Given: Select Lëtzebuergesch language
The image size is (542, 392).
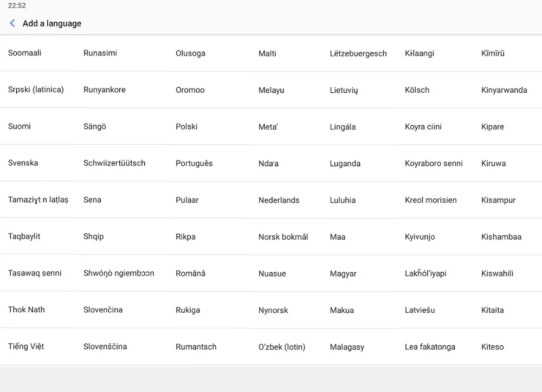Looking at the screenshot, I should (358, 54).
